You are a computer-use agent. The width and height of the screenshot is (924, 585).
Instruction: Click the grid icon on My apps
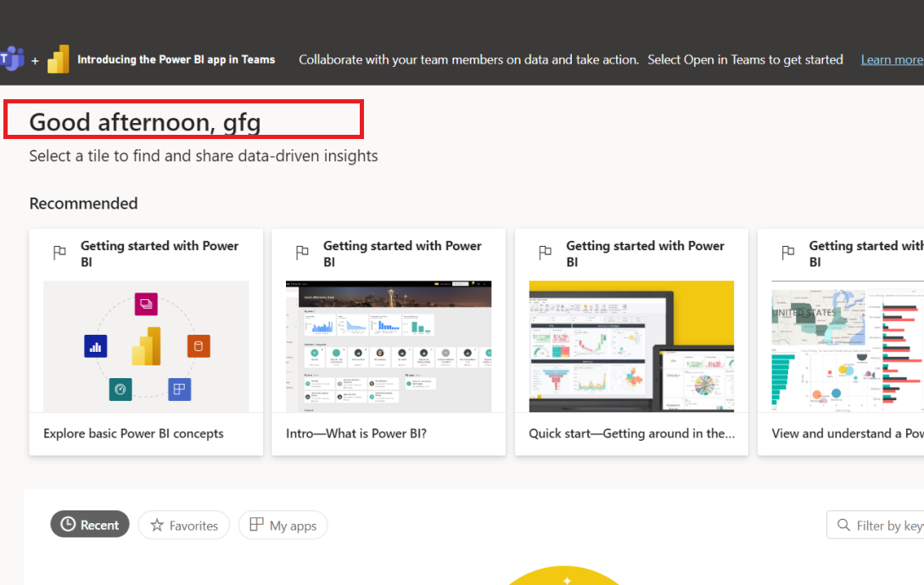(256, 524)
